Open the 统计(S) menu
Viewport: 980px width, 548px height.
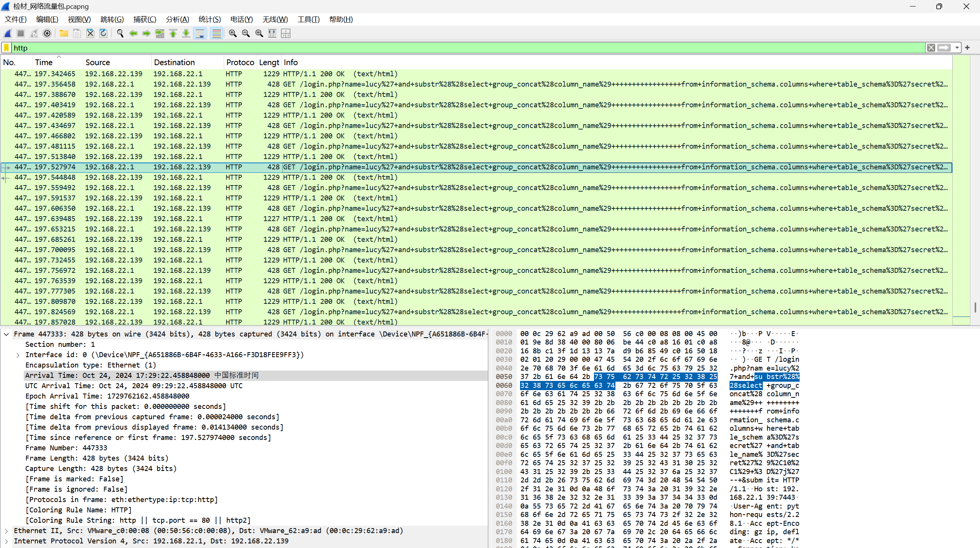point(209,20)
